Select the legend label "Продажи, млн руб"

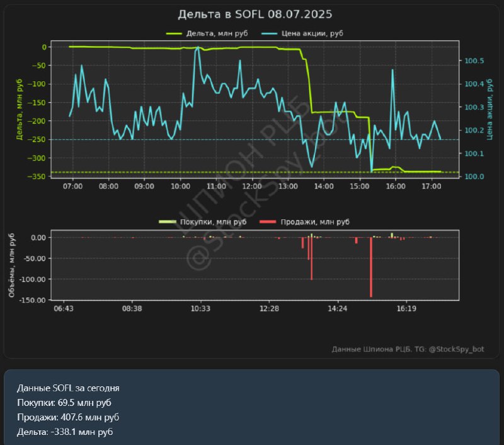click(x=315, y=222)
